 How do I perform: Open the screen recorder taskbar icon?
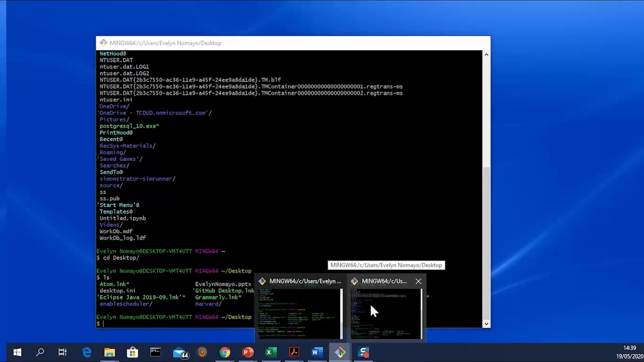point(364,352)
